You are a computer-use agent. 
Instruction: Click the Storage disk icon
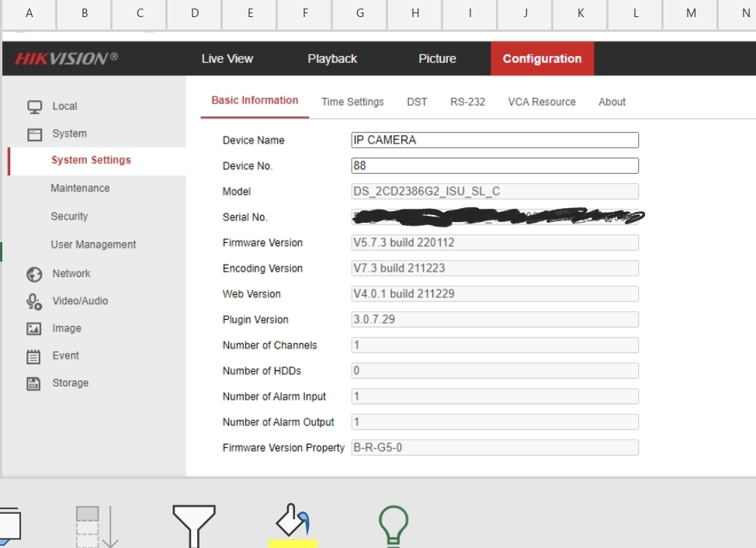coord(34,383)
